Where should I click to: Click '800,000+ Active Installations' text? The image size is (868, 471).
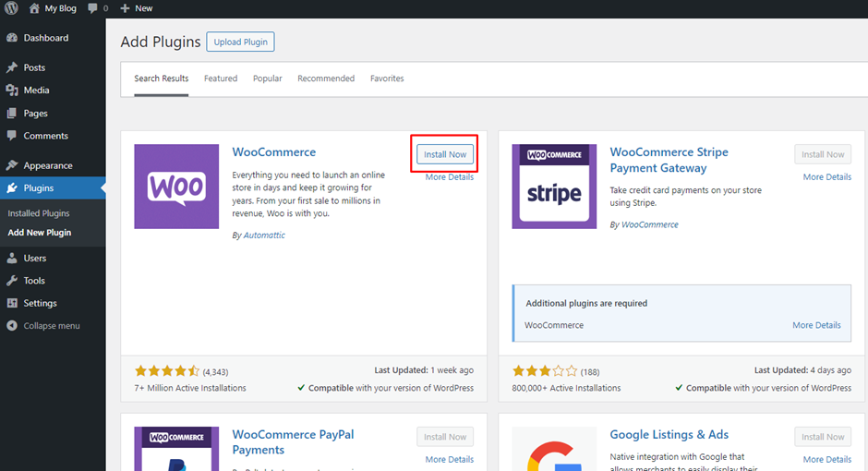point(566,388)
